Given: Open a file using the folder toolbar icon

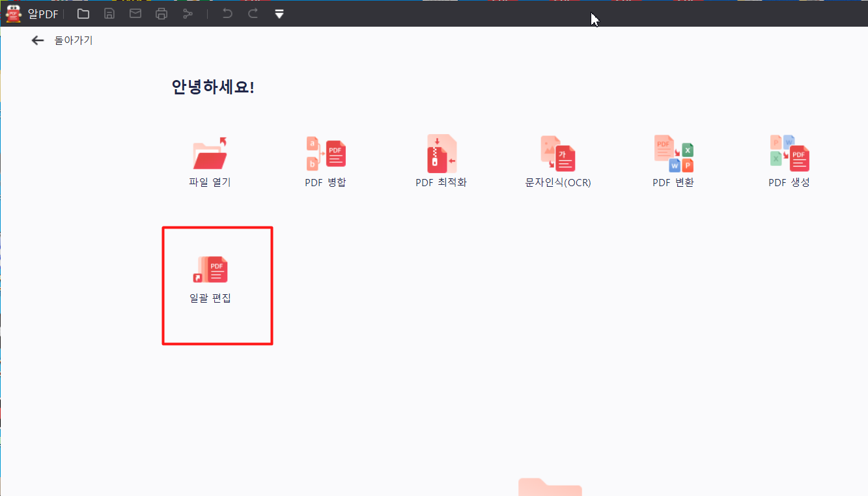Looking at the screenshot, I should pyautogui.click(x=83, y=14).
